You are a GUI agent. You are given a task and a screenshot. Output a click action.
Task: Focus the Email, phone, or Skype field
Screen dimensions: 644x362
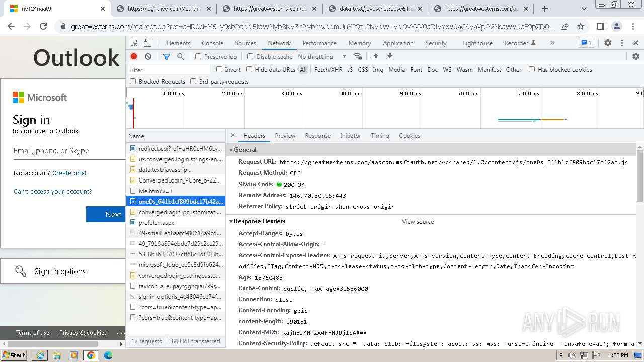coord(69,151)
